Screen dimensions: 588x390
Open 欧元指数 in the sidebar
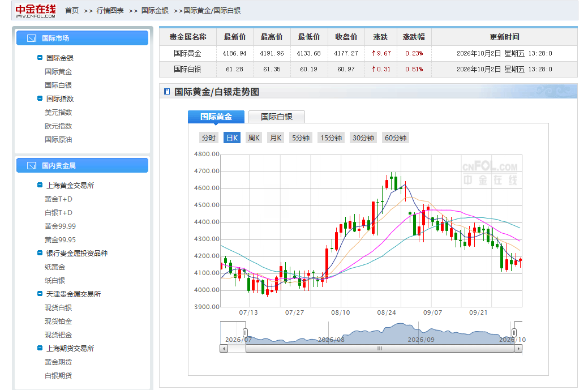coord(58,126)
